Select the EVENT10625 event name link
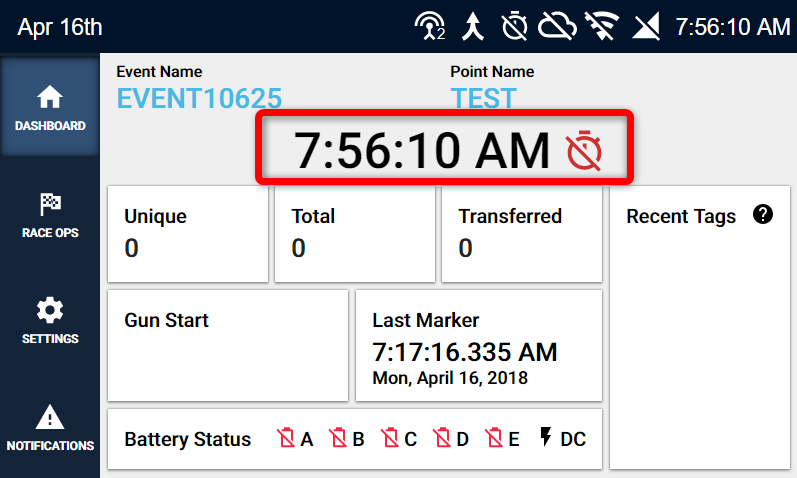The image size is (797, 478). (x=199, y=98)
